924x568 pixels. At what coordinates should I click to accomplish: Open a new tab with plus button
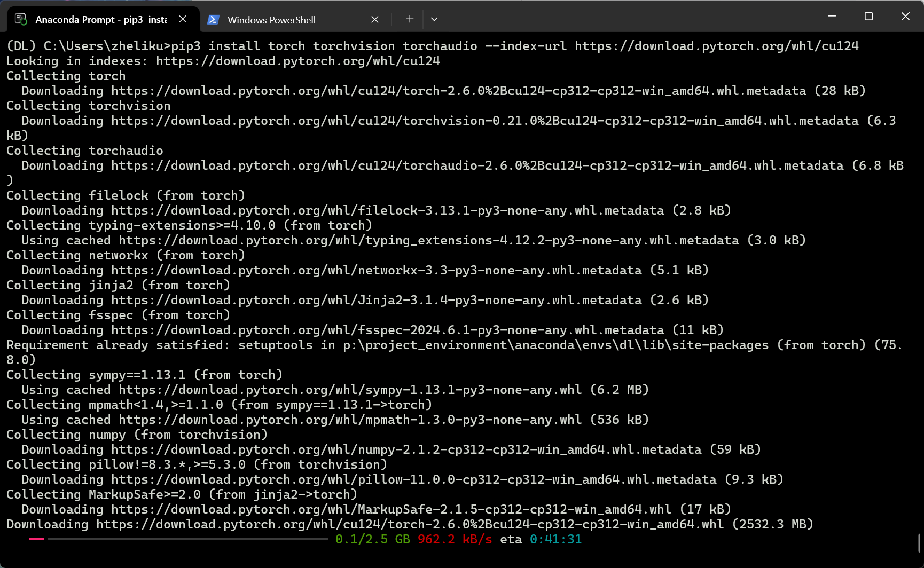pyautogui.click(x=410, y=19)
